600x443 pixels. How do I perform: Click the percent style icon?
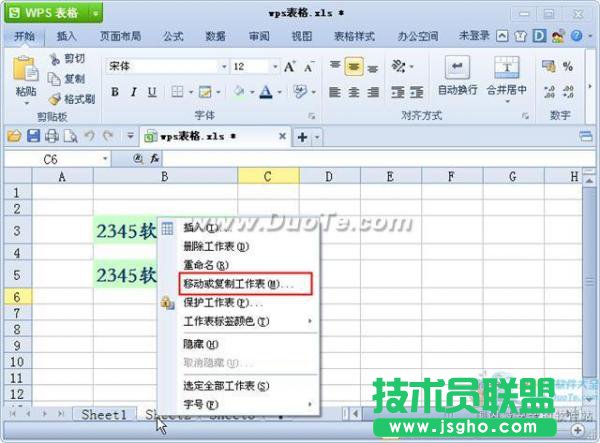[x=567, y=67]
